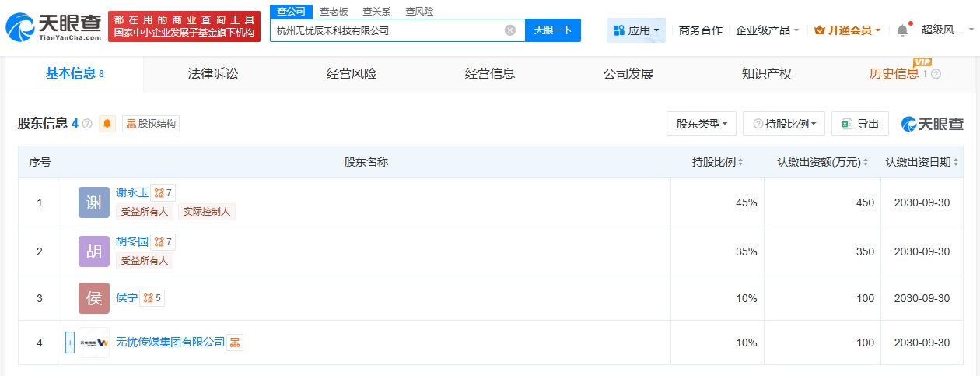This screenshot has width=980, height=376.
Task: Click the 天眼查 logo at top left
Action: click(x=54, y=26)
